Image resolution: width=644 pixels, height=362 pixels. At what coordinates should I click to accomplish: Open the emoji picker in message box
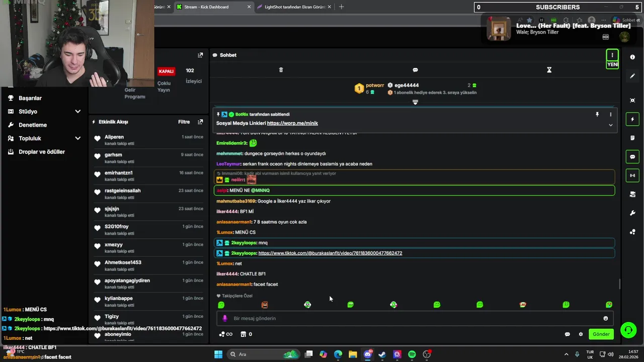coord(605,318)
